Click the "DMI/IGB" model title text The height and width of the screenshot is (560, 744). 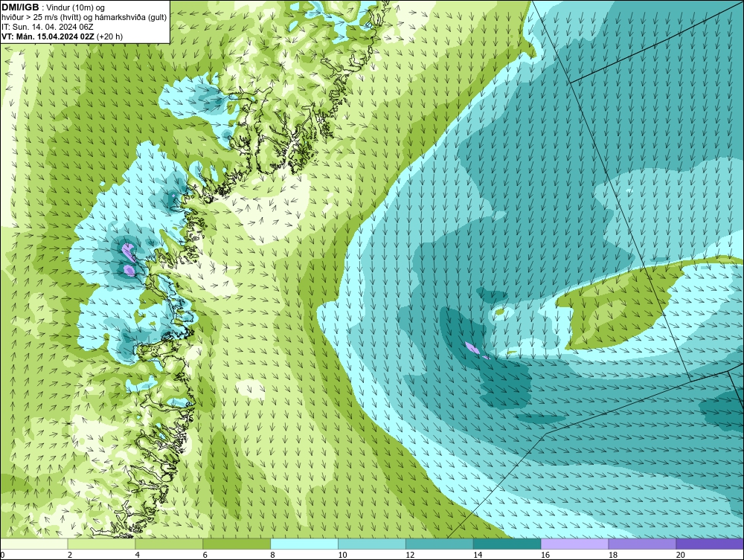tap(20, 7)
